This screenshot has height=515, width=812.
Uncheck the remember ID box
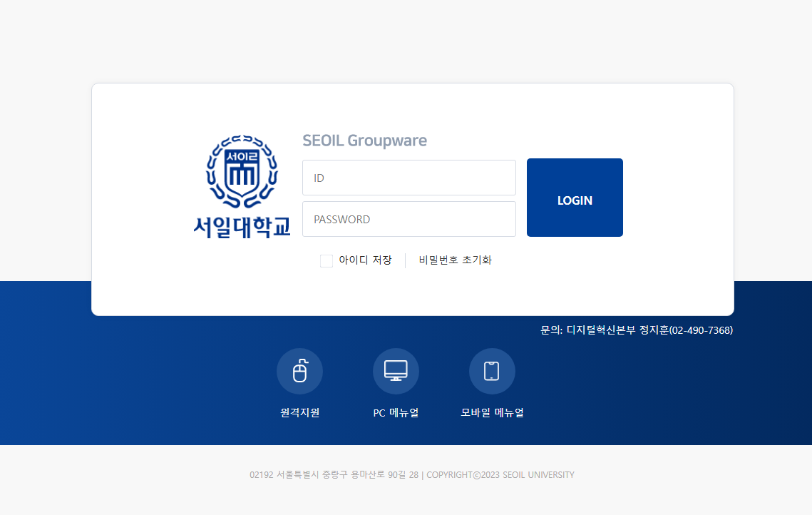pyautogui.click(x=327, y=260)
